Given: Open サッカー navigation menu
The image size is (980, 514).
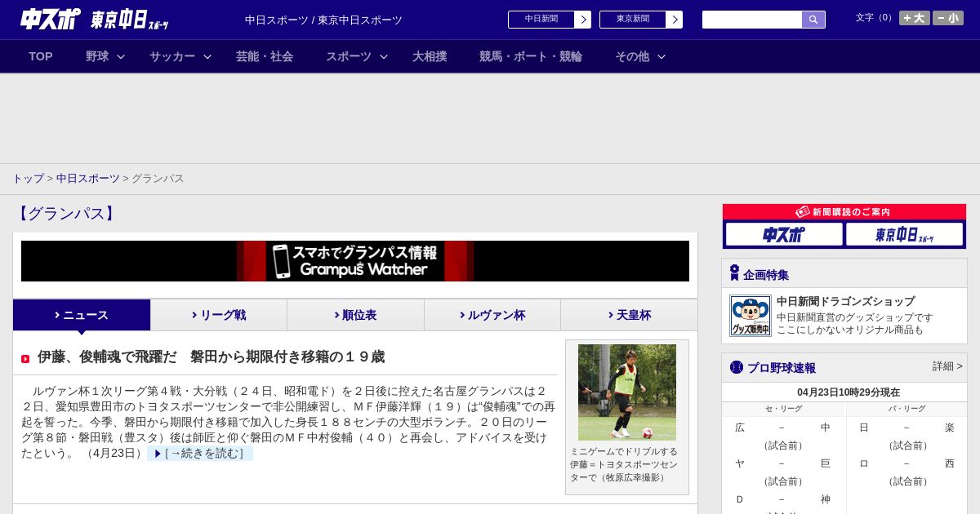Looking at the screenshot, I should 172,56.
